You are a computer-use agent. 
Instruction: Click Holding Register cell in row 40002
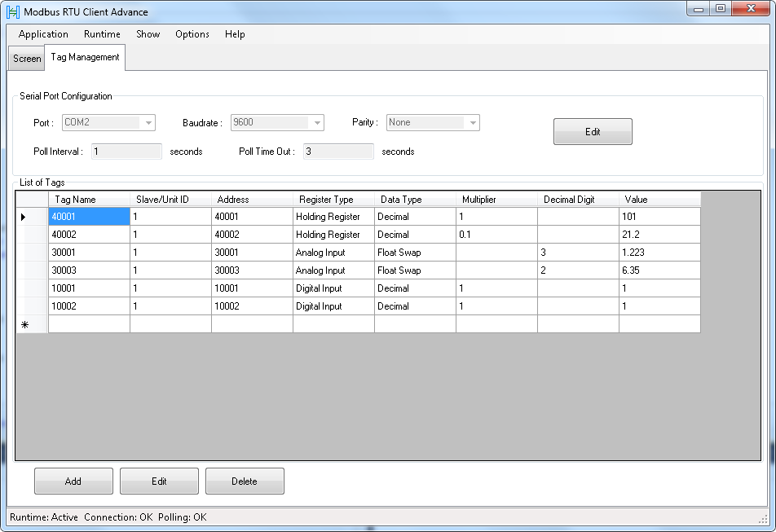333,235
